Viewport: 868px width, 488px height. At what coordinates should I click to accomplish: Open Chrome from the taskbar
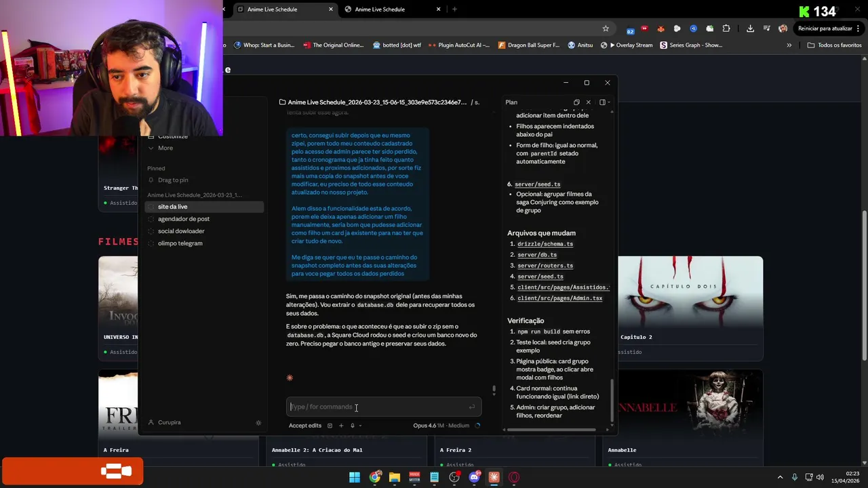(x=374, y=477)
